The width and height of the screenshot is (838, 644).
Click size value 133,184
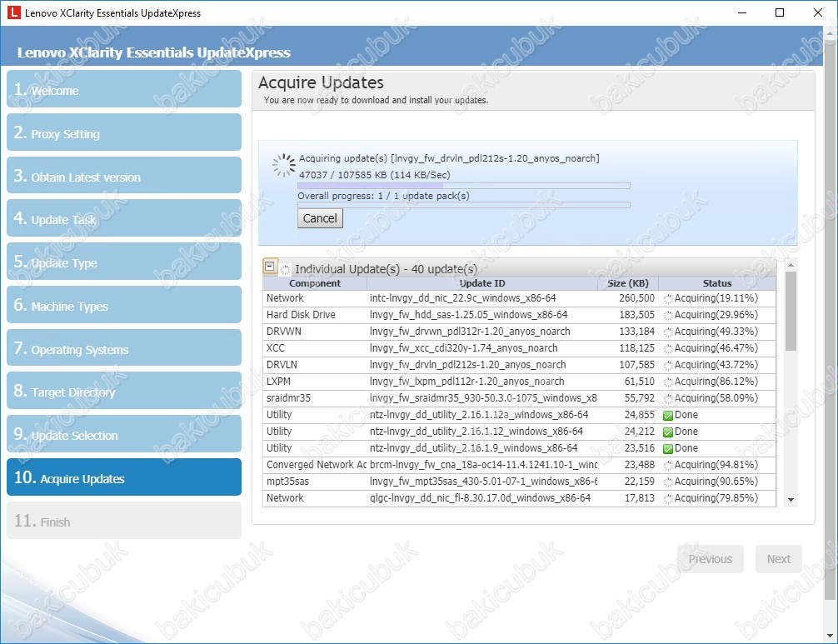tap(636, 332)
